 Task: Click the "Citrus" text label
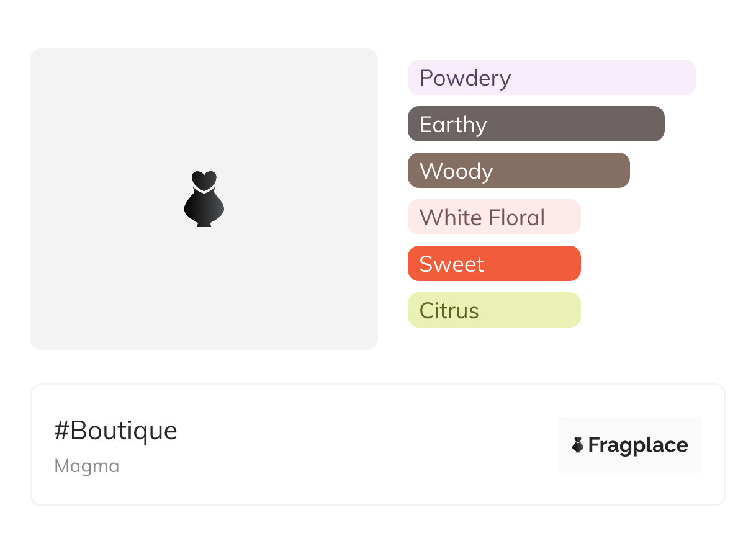coord(449,311)
